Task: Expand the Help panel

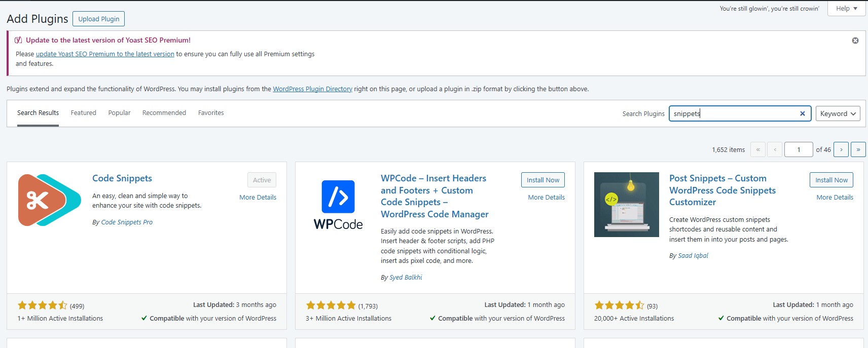Action: coord(847,9)
